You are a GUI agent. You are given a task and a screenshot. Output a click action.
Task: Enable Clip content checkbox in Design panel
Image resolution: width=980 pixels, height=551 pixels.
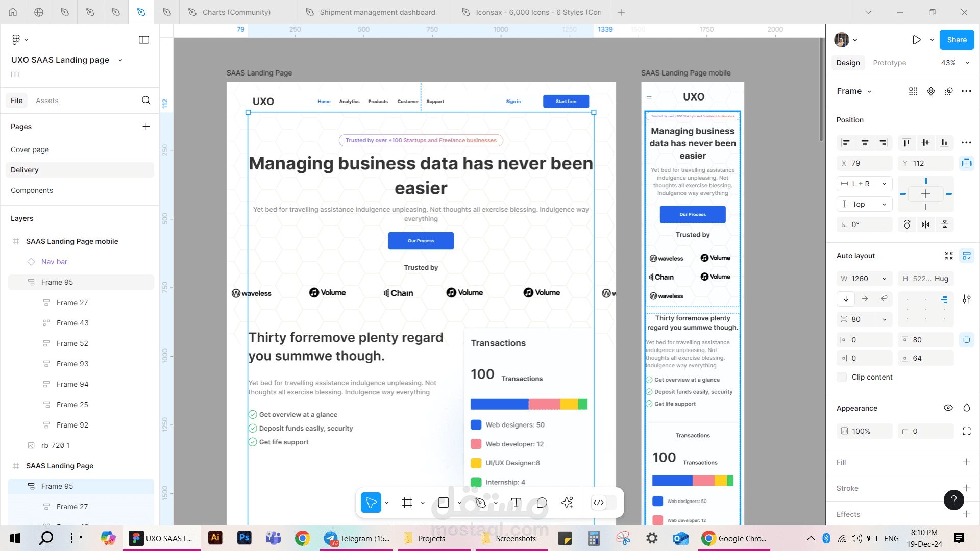842,377
